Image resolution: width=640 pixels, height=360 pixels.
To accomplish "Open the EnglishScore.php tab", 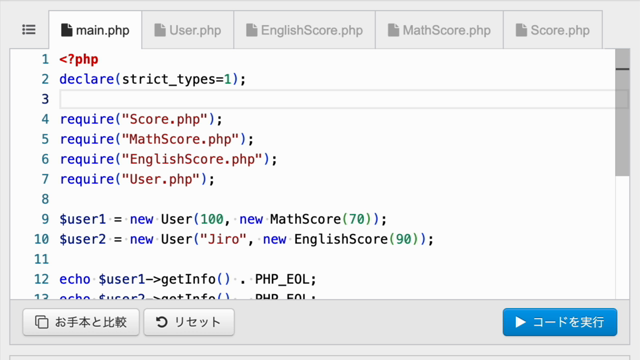I will (x=304, y=30).
